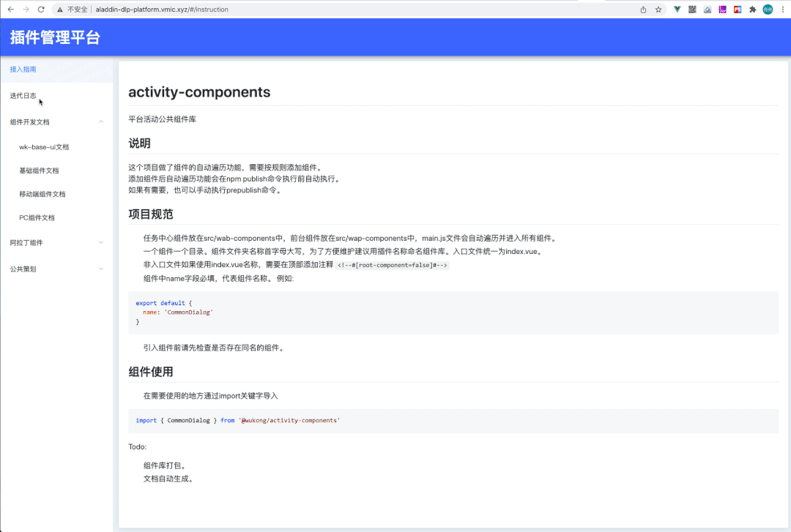
Task: Click 'export default {' code line
Action: 163,303
